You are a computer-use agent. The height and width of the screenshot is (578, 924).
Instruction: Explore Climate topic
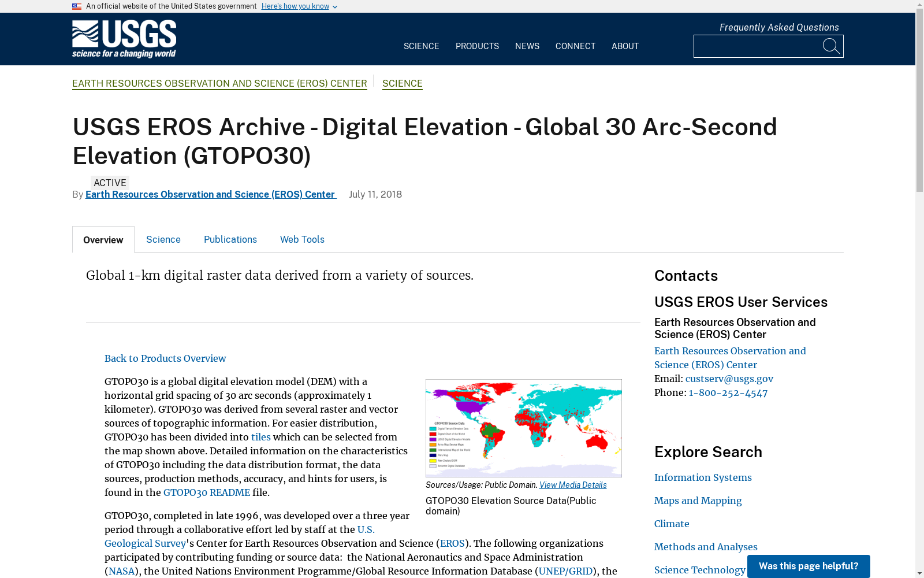(x=672, y=524)
